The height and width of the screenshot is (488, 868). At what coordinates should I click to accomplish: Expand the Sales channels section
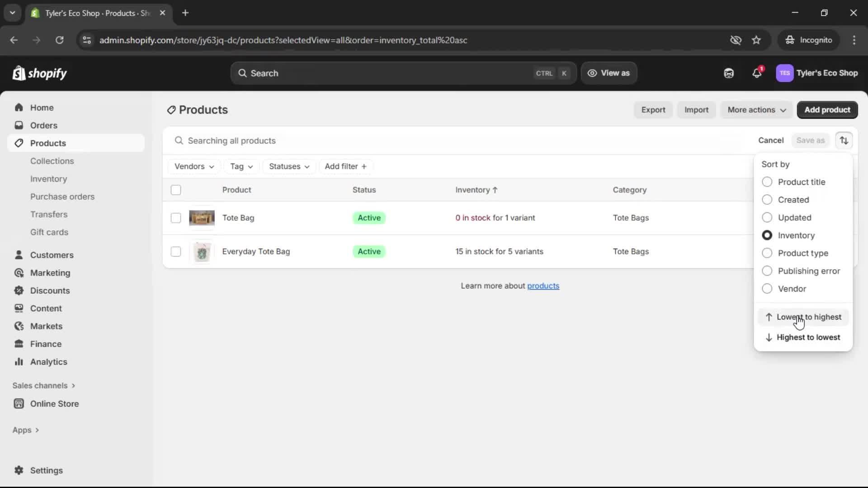[x=43, y=385]
